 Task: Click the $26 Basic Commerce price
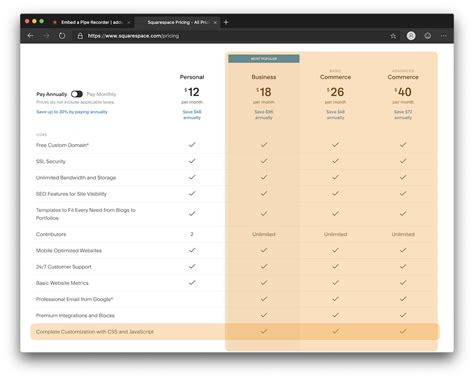coord(335,92)
